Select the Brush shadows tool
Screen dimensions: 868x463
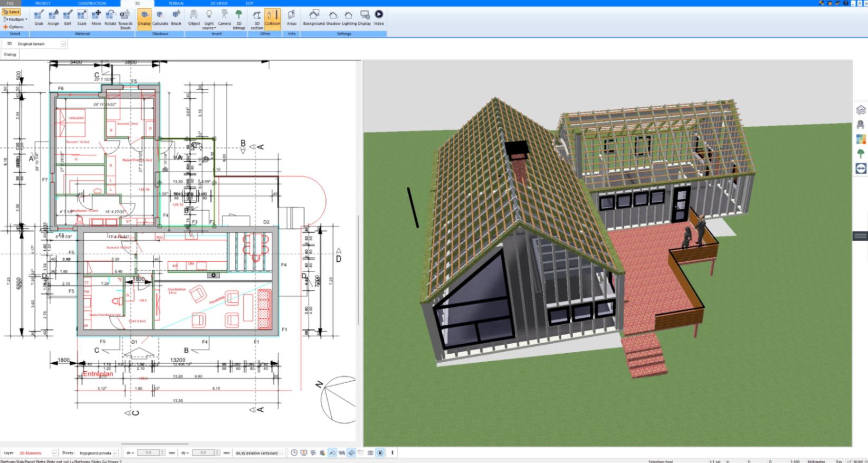pos(176,17)
